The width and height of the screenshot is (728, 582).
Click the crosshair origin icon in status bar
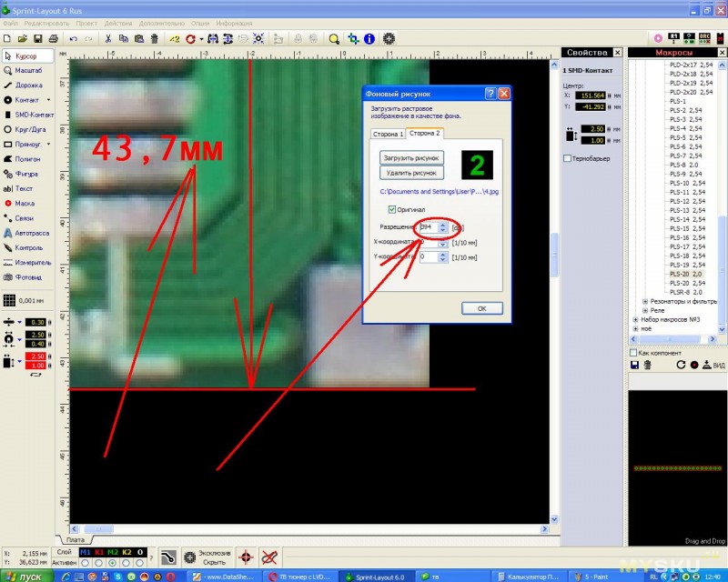(246, 557)
